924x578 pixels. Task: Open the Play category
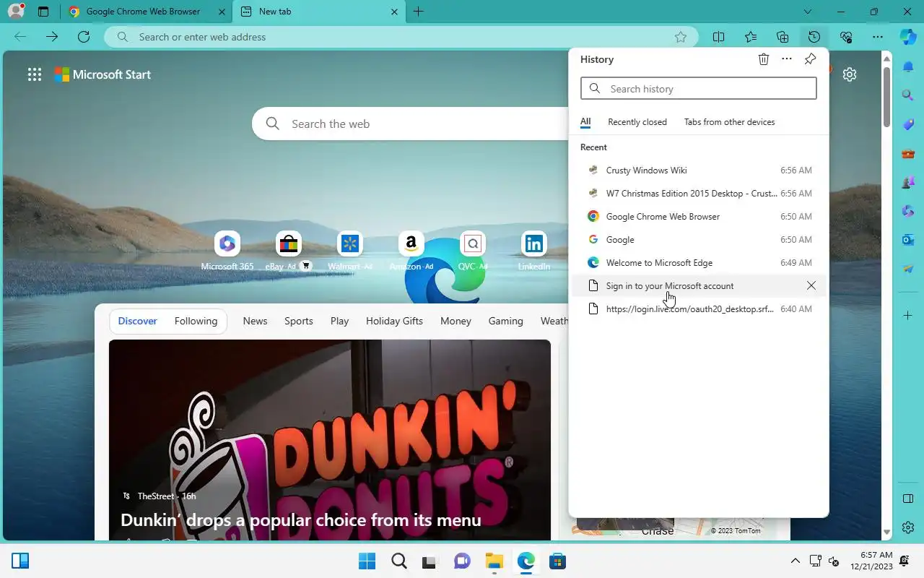[x=339, y=321]
